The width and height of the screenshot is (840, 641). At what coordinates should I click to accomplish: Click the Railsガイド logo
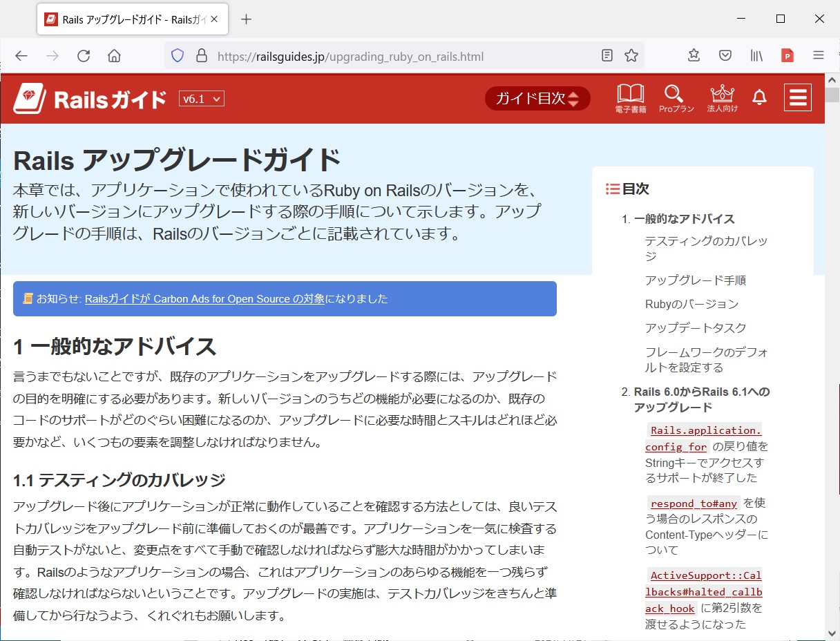pos(90,99)
